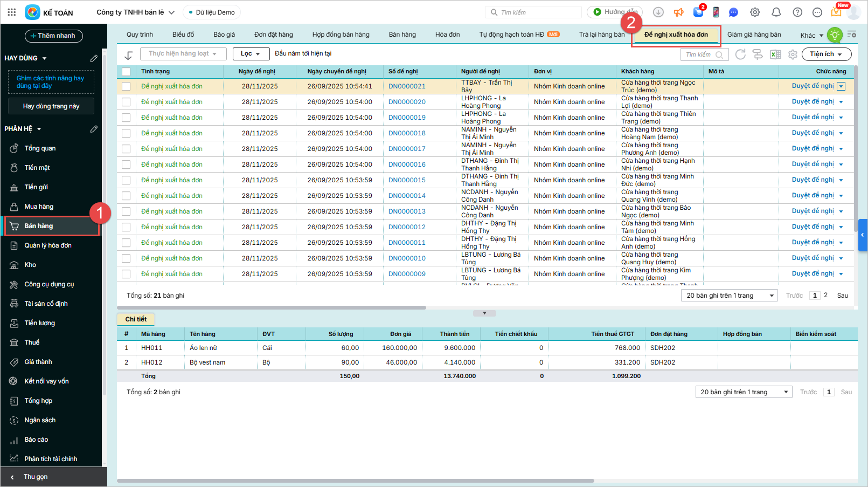Click the horizontal scrollbar under request list
The height and width of the screenshot is (487, 868).
point(272,307)
